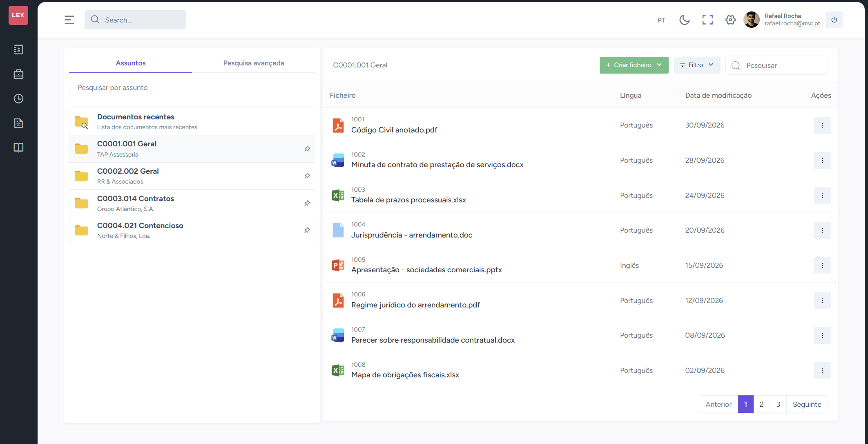Click the LEX logo in sidebar
The image size is (868, 444).
(x=18, y=15)
